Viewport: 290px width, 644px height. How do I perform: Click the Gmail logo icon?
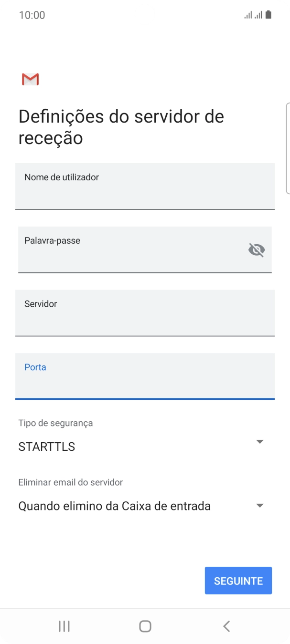tap(30, 79)
